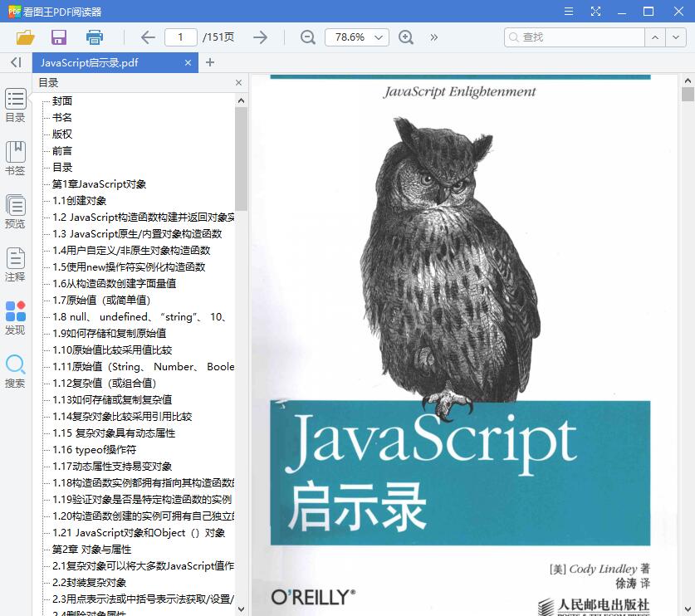Close the JavaScript启示录.pdf tab

[x=188, y=62]
